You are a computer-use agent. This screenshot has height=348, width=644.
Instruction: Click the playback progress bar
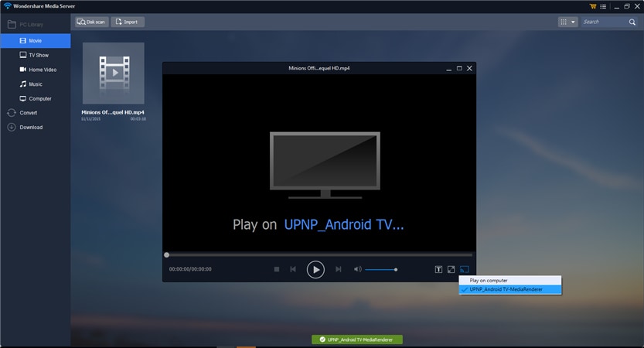tap(319, 254)
